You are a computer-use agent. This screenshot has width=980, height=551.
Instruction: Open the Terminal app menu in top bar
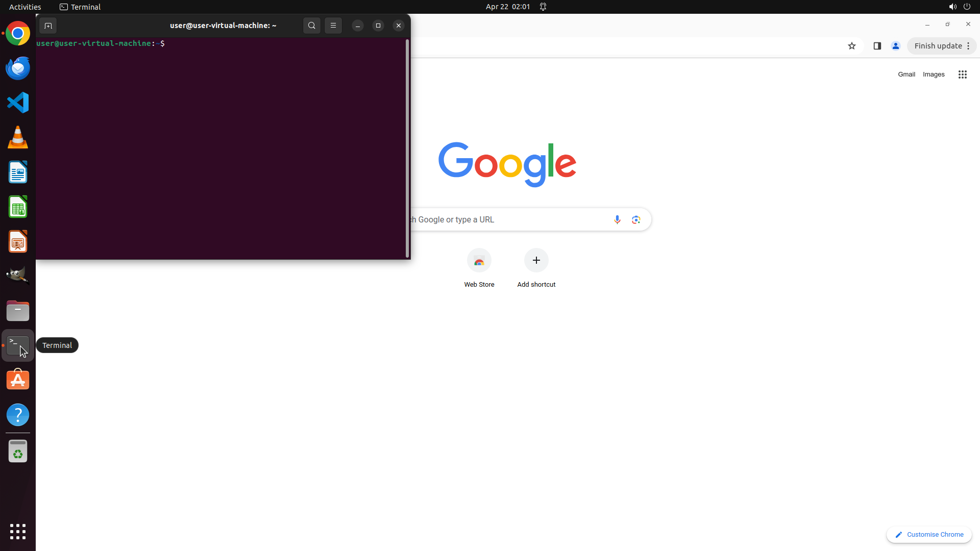point(80,7)
